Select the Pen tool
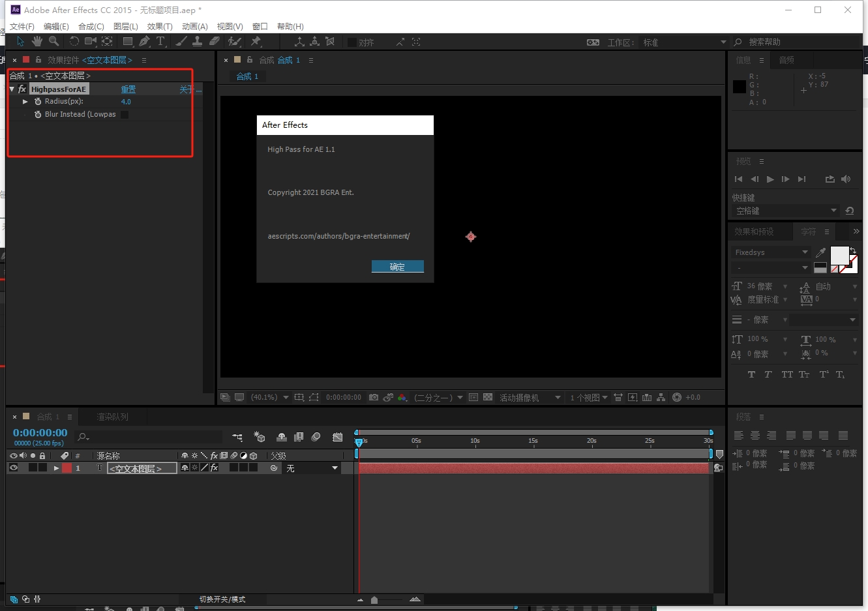 (x=144, y=42)
